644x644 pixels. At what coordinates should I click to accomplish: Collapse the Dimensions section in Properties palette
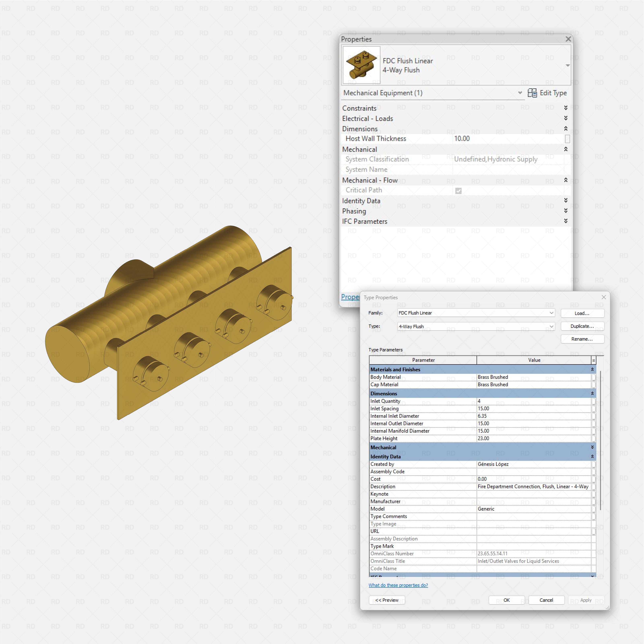(x=566, y=128)
